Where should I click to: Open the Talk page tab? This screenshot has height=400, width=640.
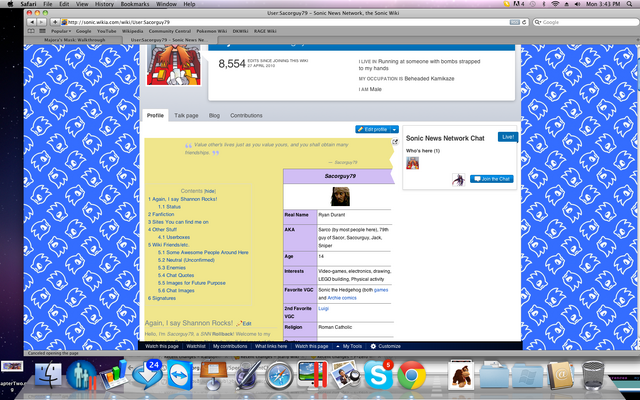186,116
